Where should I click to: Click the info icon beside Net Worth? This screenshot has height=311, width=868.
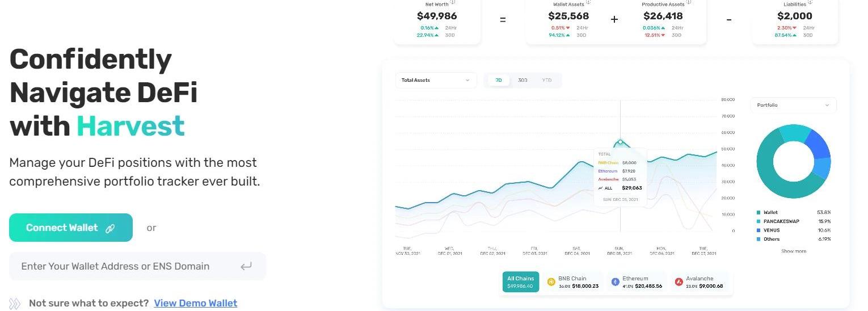453,2
